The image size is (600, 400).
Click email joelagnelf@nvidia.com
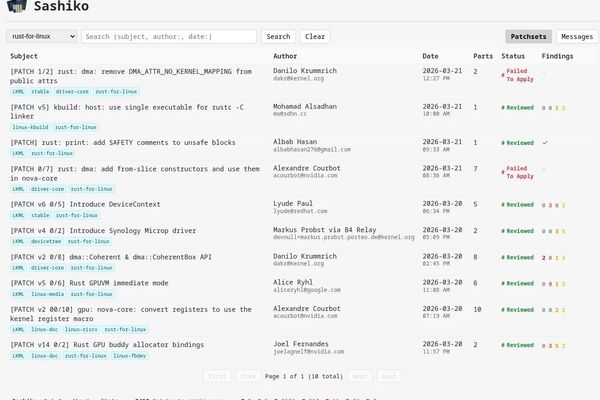pyautogui.click(x=308, y=351)
